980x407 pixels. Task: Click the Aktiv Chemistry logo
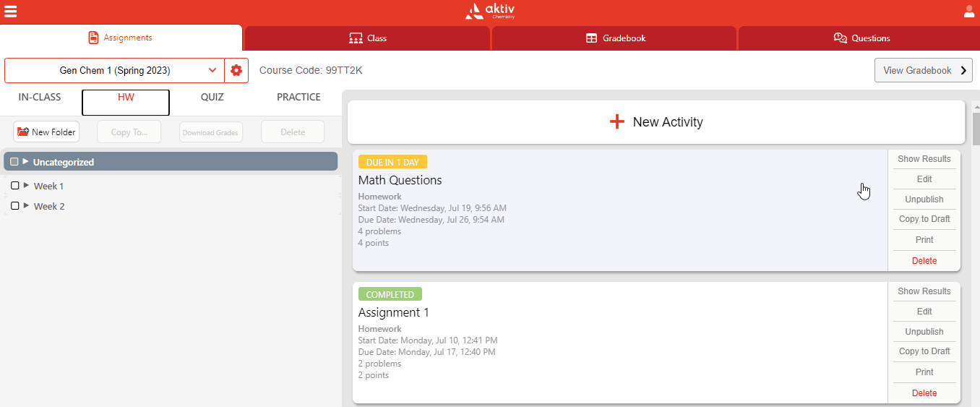pos(490,11)
